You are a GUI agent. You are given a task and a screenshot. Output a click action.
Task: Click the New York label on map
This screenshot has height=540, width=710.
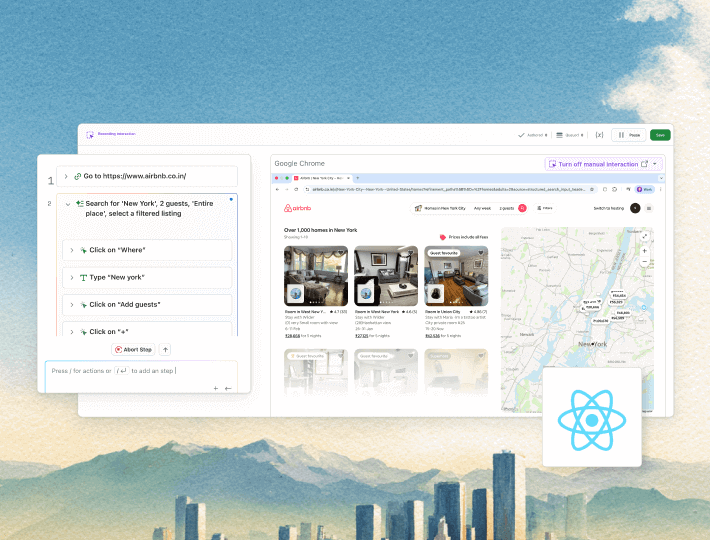[593, 344]
